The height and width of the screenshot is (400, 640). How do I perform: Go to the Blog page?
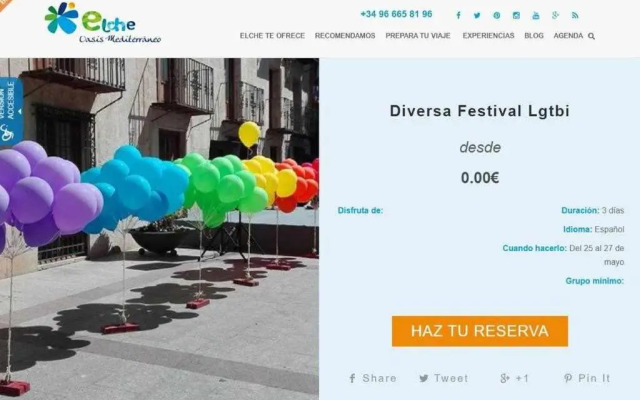534,36
